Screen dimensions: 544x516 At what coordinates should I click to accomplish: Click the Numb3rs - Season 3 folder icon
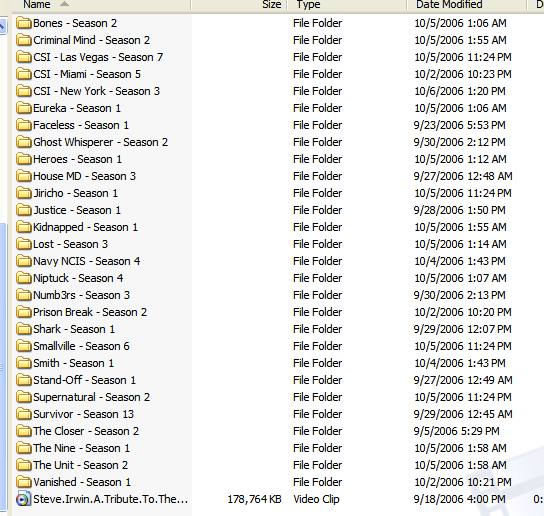pos(24,295)
